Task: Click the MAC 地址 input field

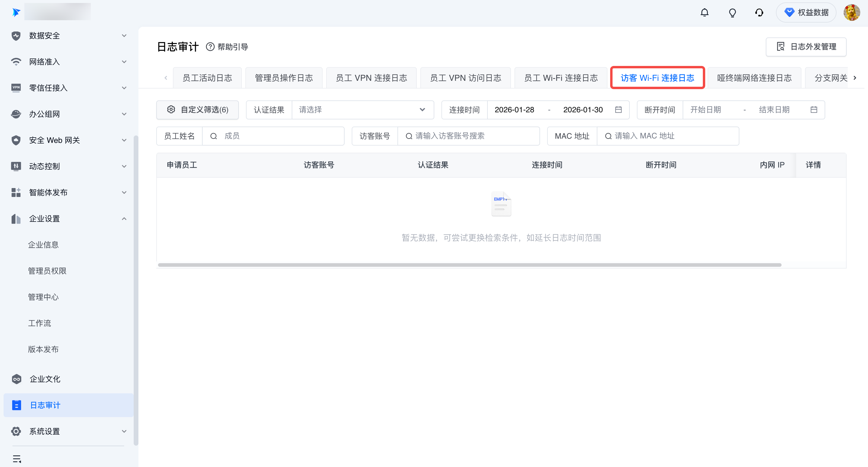Action: [668, 136]
